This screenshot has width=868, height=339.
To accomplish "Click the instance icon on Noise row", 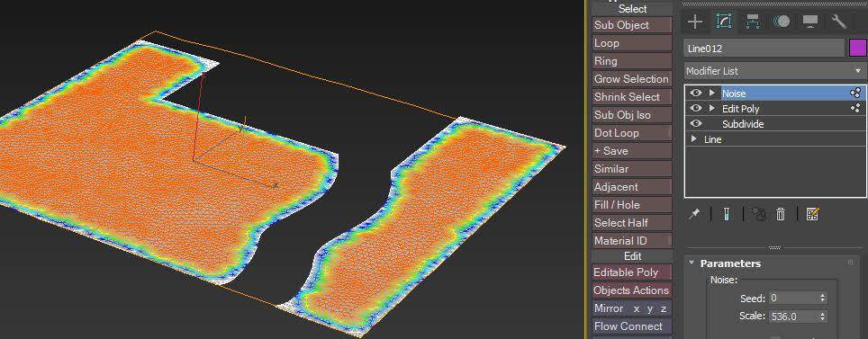I will point(855,94).
